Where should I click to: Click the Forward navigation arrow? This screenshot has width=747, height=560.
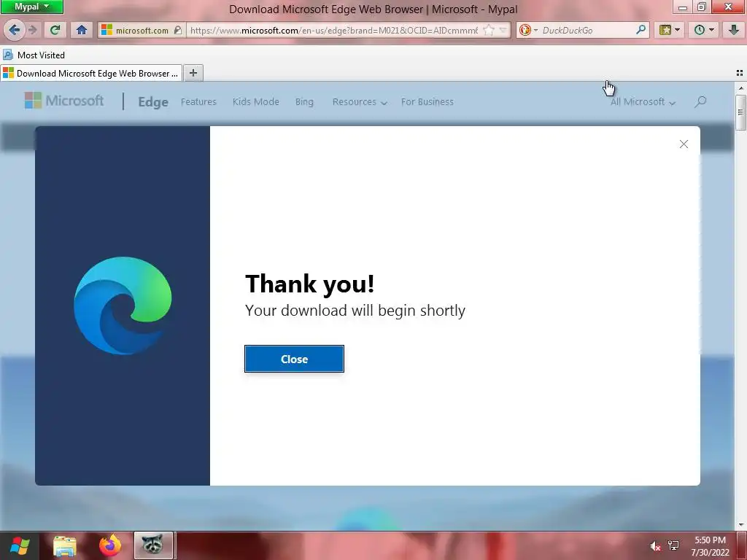click(x=32, y=30)
